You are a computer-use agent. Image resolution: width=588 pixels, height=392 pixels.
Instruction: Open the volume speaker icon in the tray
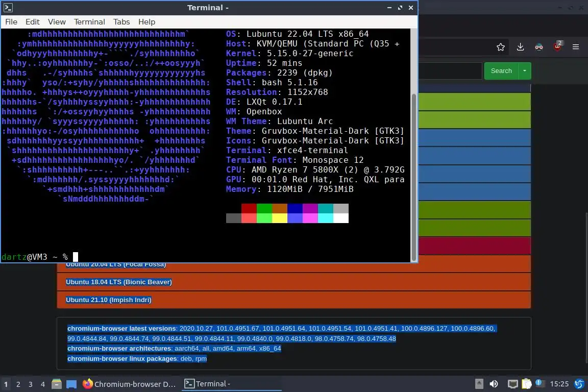[x=494, y=384]
